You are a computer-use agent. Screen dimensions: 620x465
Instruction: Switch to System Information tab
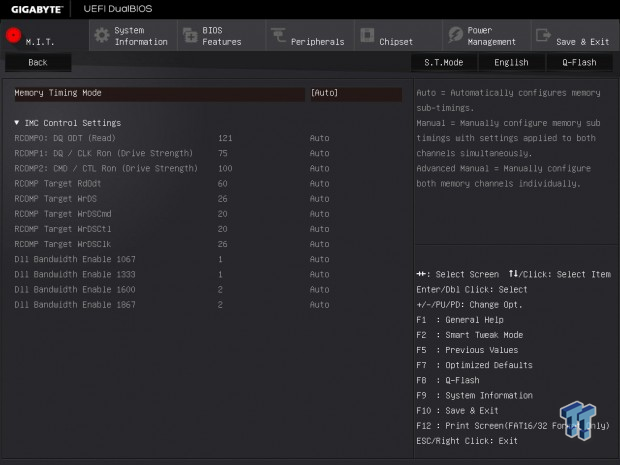pyautogui.click(x=133, y=36)
